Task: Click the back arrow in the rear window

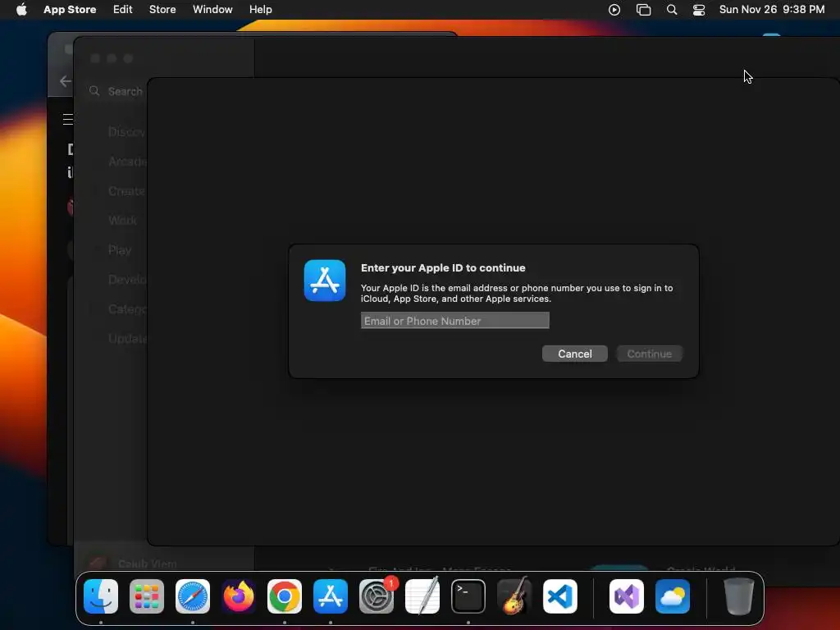Action: pos(66,81)
